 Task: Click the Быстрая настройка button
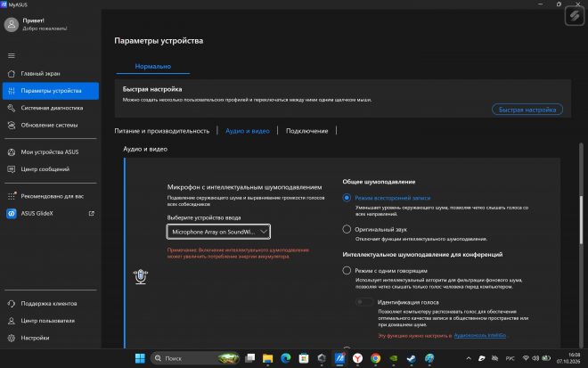click(527, 110)
